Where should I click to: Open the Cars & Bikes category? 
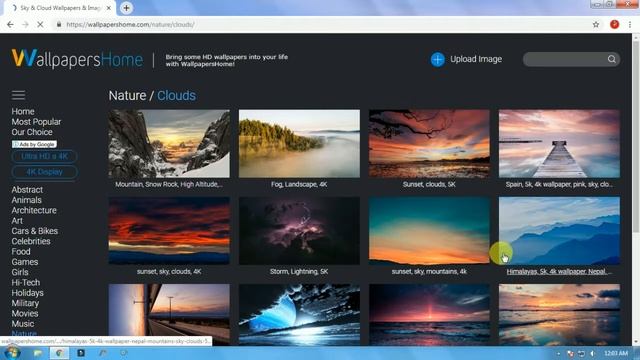(x=35, y=231)
